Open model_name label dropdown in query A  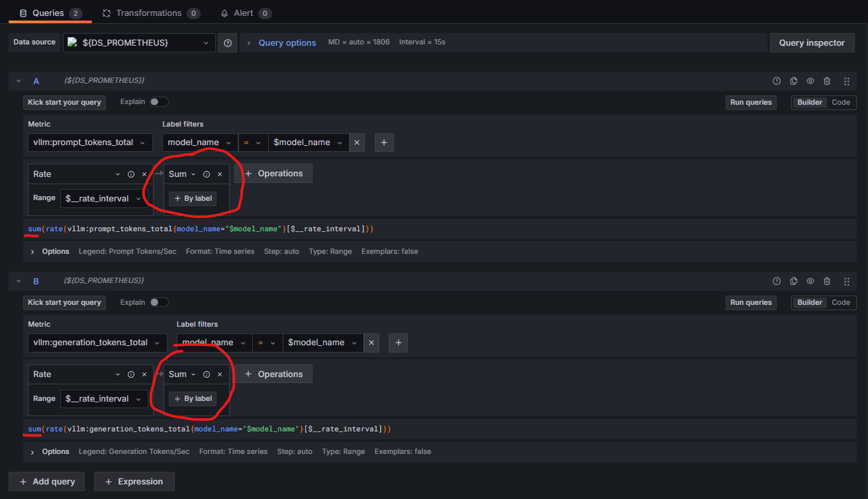(200, 142)
